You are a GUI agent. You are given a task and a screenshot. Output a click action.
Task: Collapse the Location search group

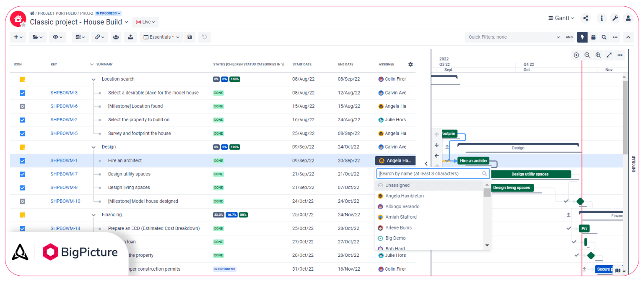(93, 79)
